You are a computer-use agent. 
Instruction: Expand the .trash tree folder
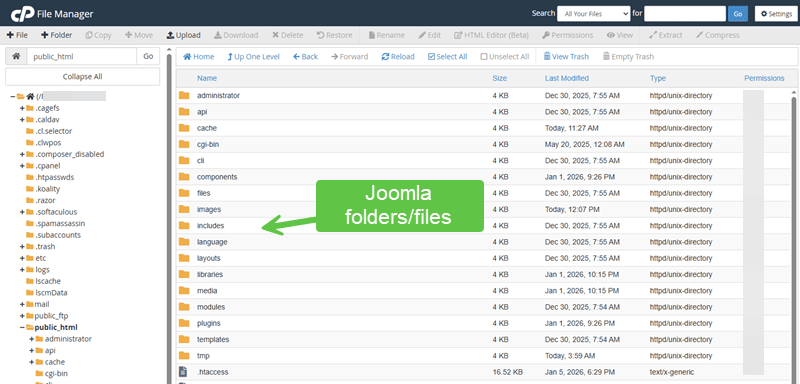click(x=22, y=246)
